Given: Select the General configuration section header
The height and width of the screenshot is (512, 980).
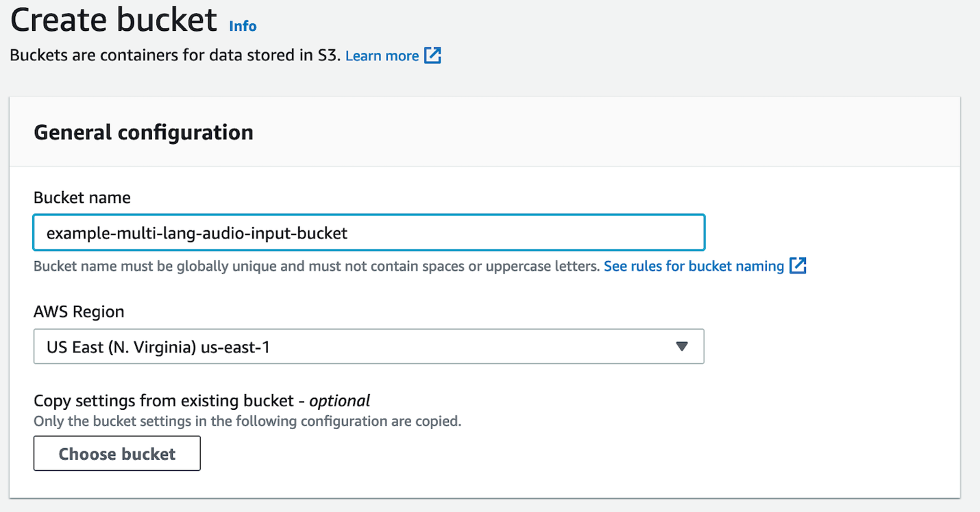Looking at the screenshot, I should coord(143,132).
